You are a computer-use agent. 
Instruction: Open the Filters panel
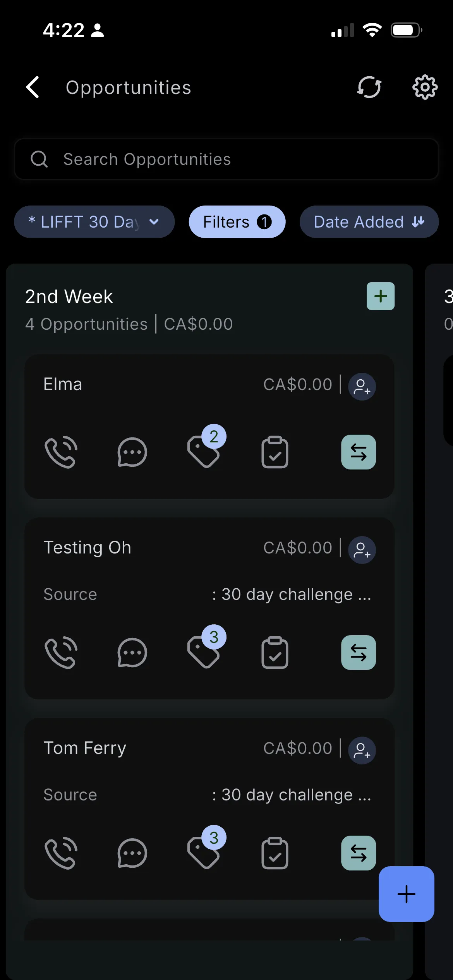(237, 222)
